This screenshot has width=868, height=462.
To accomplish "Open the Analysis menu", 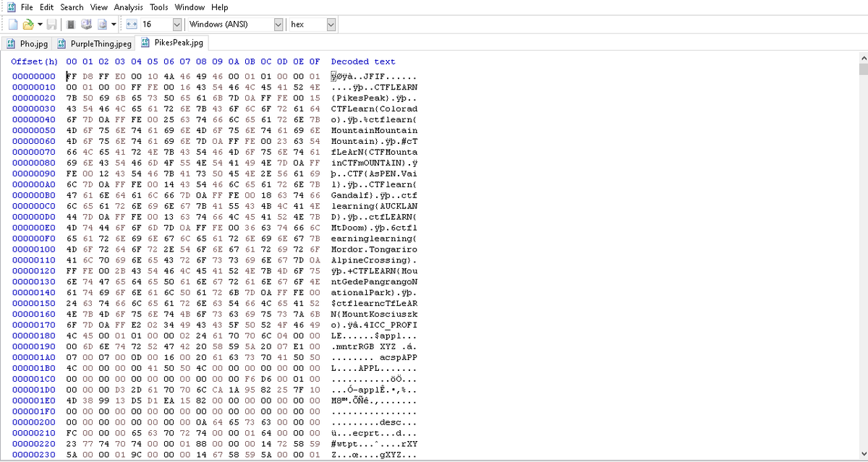I will click(x=129, y=7).
